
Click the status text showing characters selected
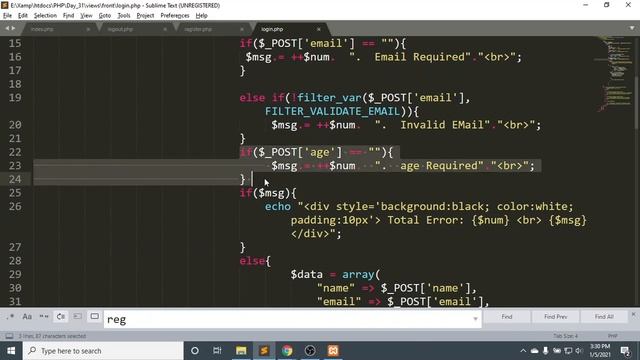(52, 336)
